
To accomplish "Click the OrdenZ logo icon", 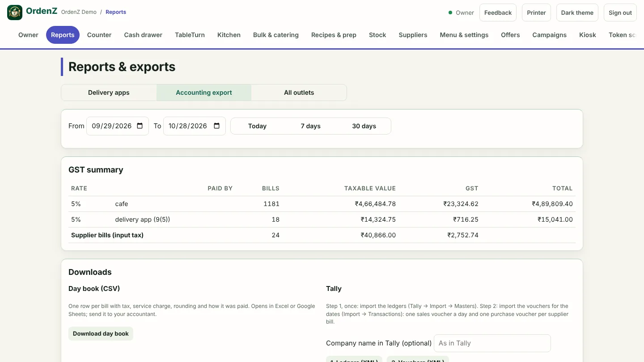I will coord(15,13).
